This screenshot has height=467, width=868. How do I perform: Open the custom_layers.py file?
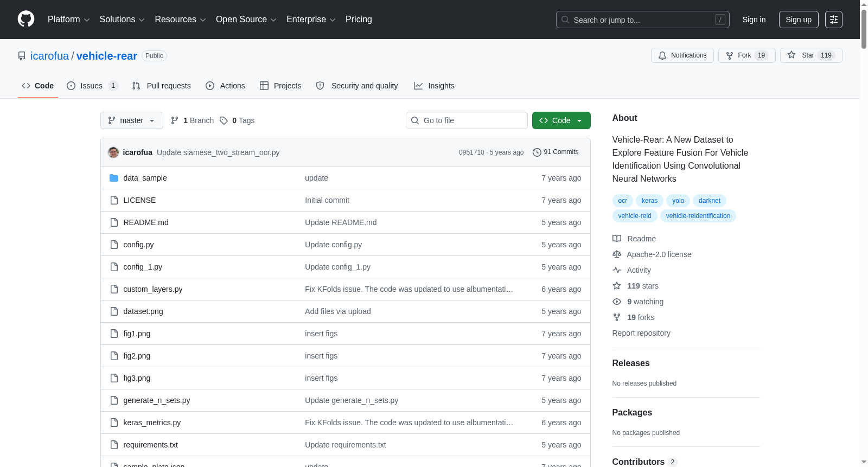coord(153,289)
